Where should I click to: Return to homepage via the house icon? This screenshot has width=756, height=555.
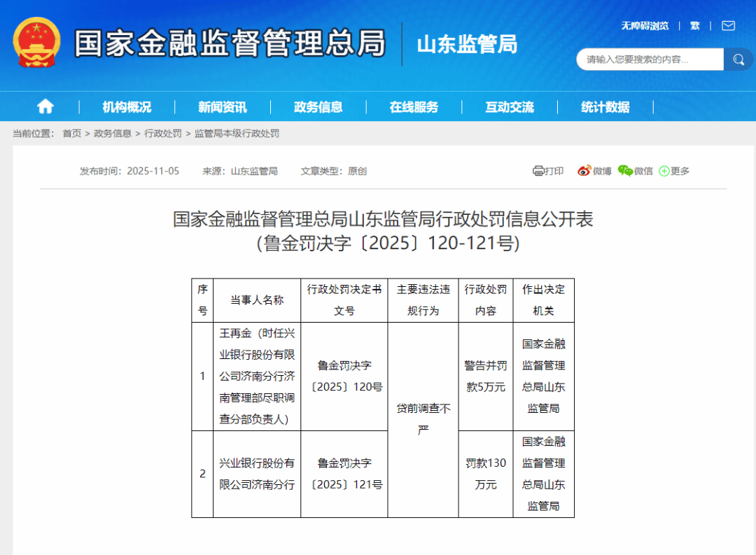tap(45, 106)
